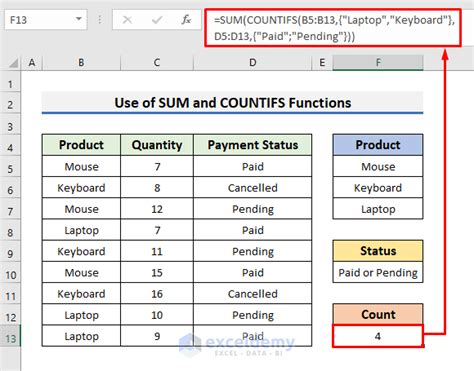
Task: Click the quantity cell with value 9
Action: (157, 336)
